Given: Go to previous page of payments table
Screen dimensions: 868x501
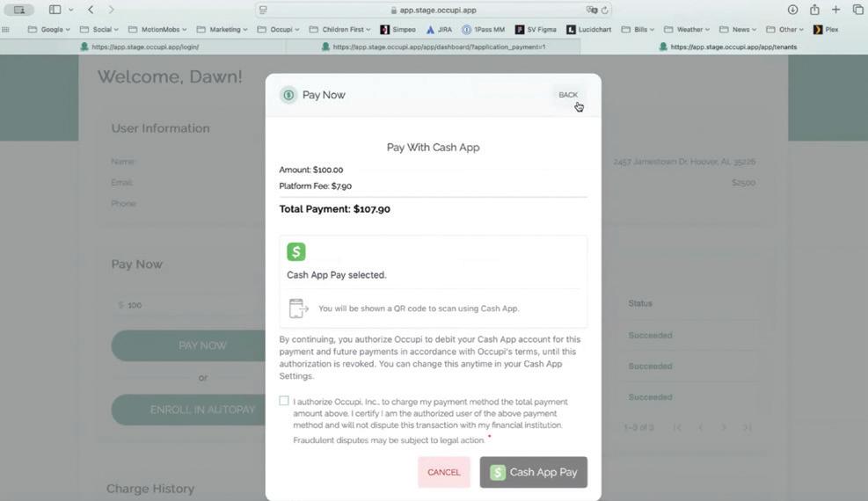Looking at the screenshot, I should click(700, 427).
